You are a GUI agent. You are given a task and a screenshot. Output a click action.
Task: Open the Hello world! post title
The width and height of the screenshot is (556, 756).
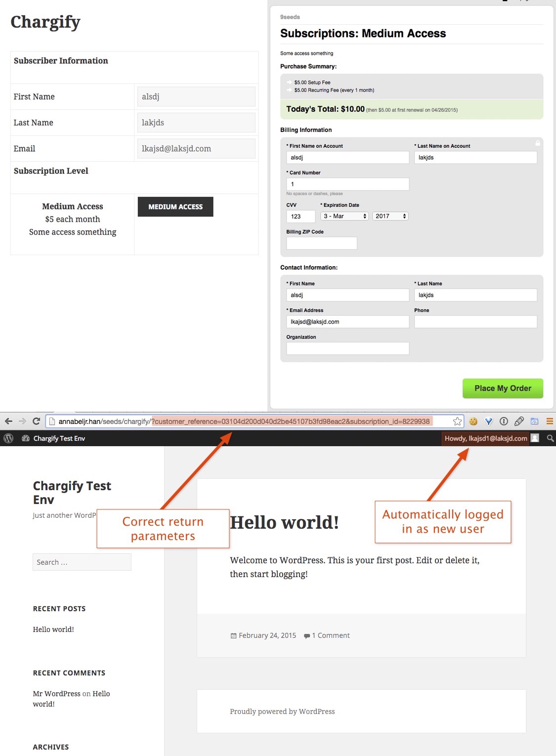(285, 522)
